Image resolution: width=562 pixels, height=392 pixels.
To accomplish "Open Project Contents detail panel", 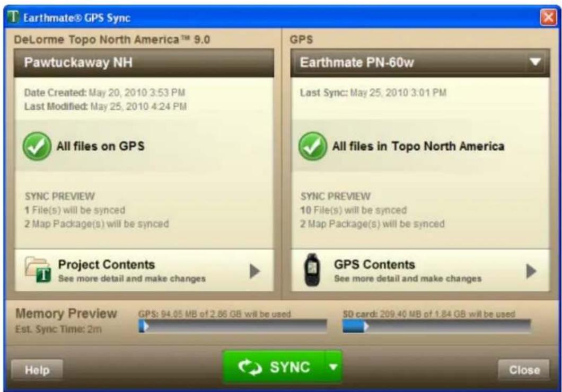I will tap(144, 270).
